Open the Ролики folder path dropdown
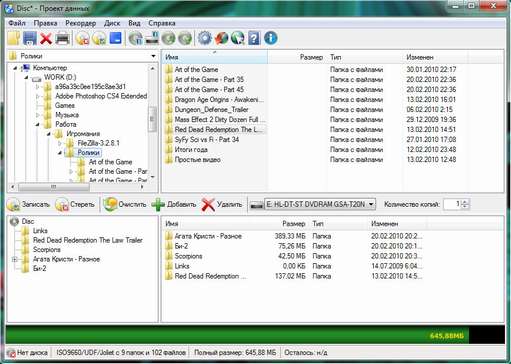Viewport: 511px width, 364px height. 153,56
